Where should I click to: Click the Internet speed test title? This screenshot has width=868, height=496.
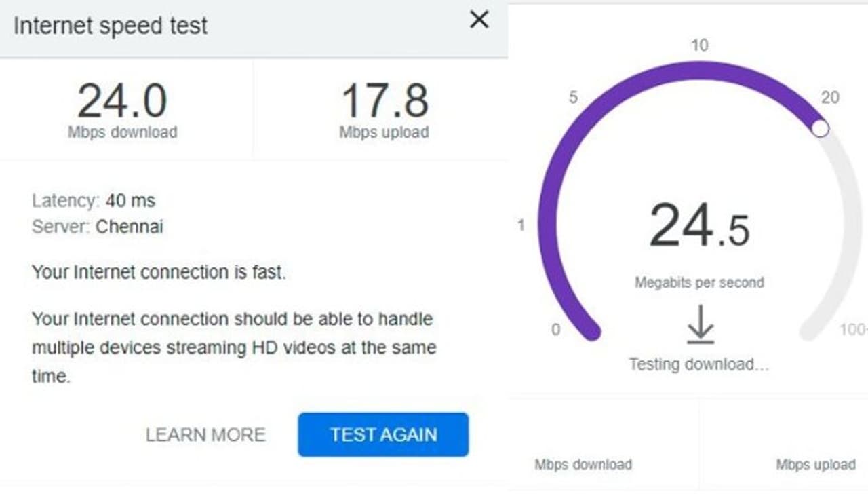(111, 26)
